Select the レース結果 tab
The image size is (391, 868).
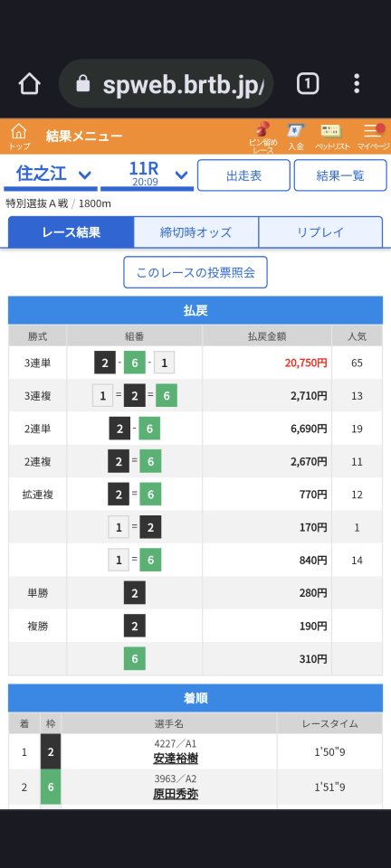[71, 232]
